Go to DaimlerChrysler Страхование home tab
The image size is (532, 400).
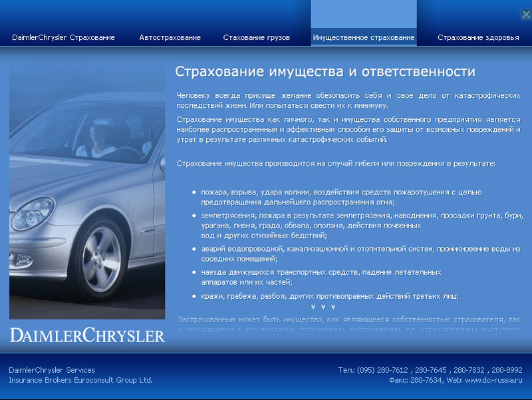63,38
